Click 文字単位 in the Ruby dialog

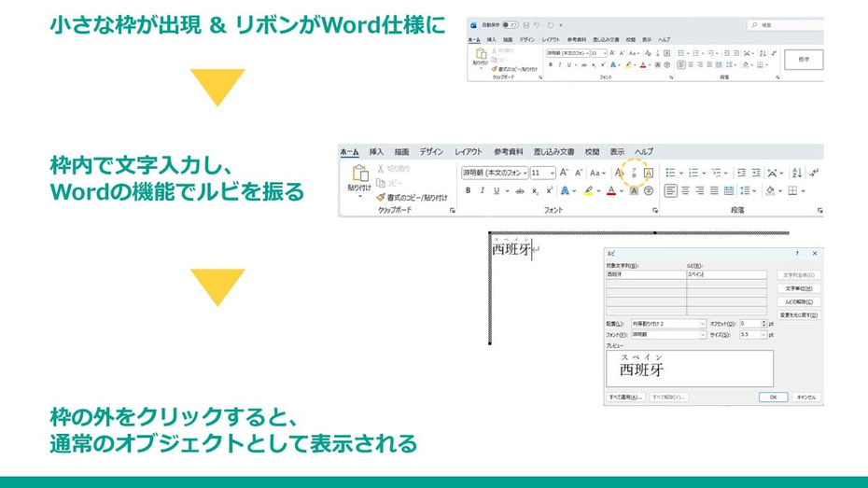pyautogui.click(x=799, y=288)
